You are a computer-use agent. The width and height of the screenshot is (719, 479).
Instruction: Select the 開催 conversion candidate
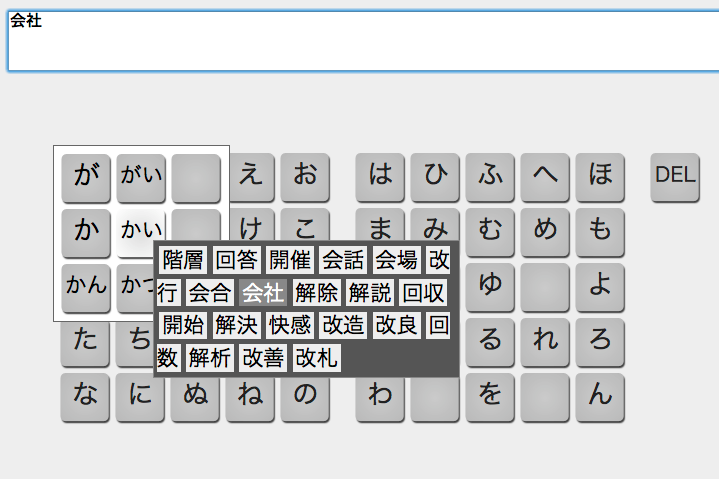coord(290,261)
